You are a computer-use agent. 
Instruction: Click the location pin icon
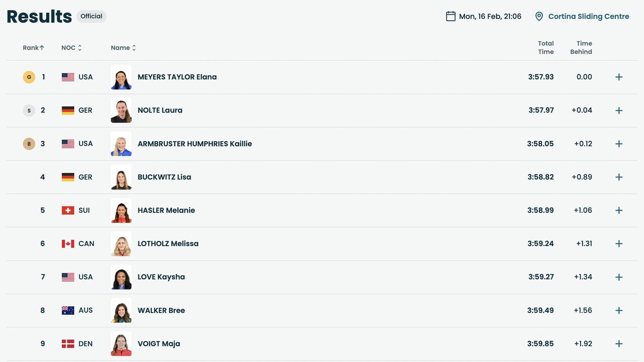click(539, 17)
